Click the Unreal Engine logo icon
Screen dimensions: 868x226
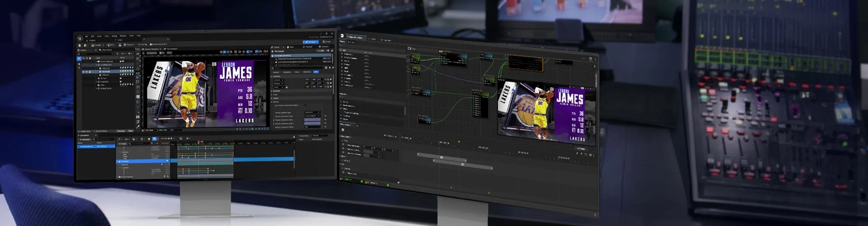click(x=80, y=39)
